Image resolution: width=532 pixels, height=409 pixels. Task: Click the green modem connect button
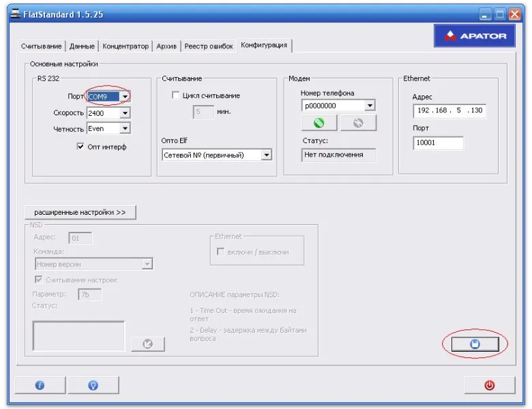coord(319,123)
